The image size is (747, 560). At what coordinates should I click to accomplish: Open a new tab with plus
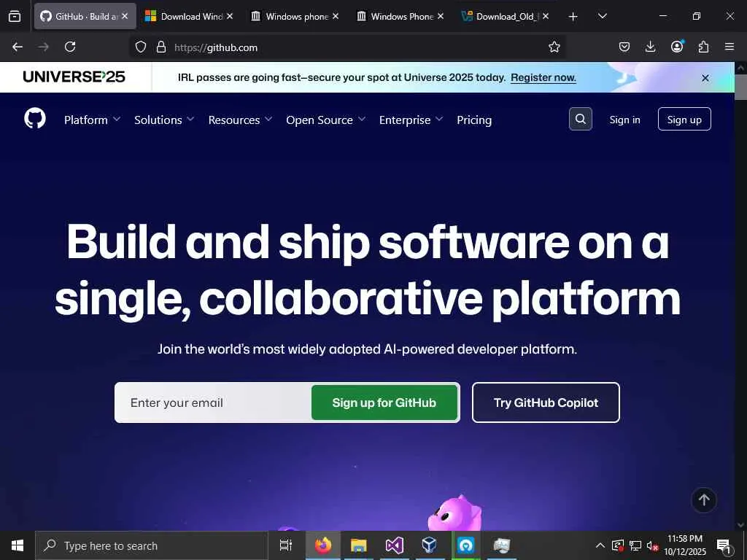(x=573, y=17)
